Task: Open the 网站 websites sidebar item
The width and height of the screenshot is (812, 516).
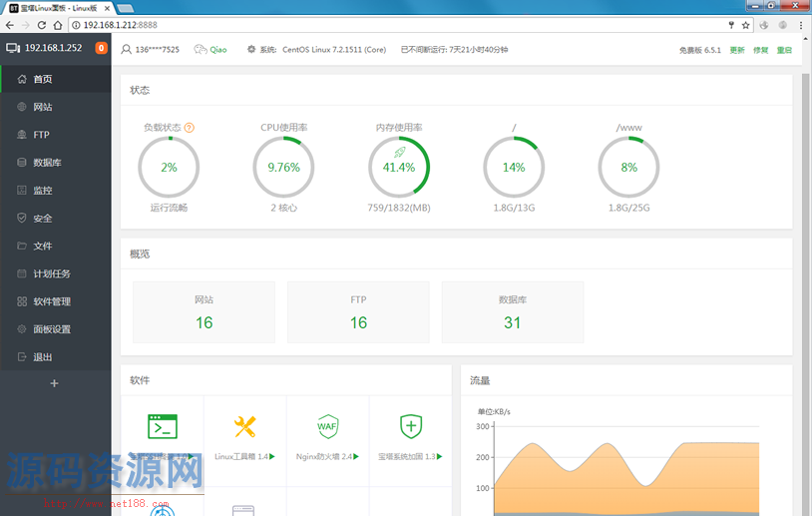Action: pyautogui.click(x=56, y=107)
